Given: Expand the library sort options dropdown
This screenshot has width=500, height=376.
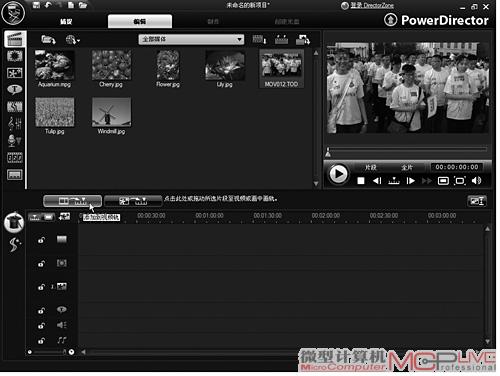Looking at the screenshot, I should 259,40.
